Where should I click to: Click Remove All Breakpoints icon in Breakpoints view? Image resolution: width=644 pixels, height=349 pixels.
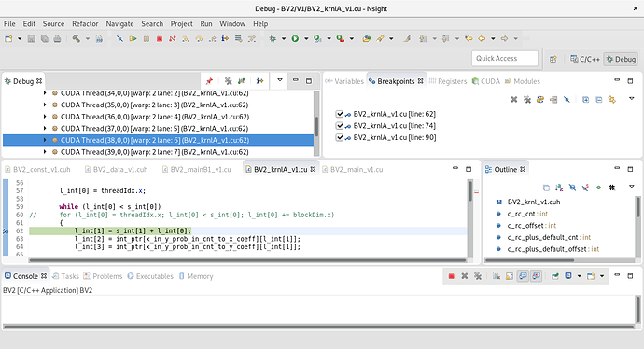click(527, 99)
